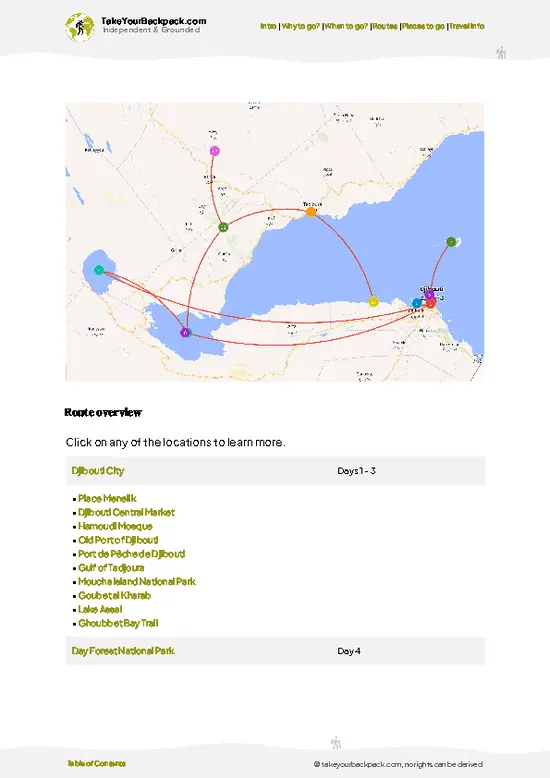Screen dimensions: 550x778
Task: Click the purple marker above the red marker
Action: 429,294
